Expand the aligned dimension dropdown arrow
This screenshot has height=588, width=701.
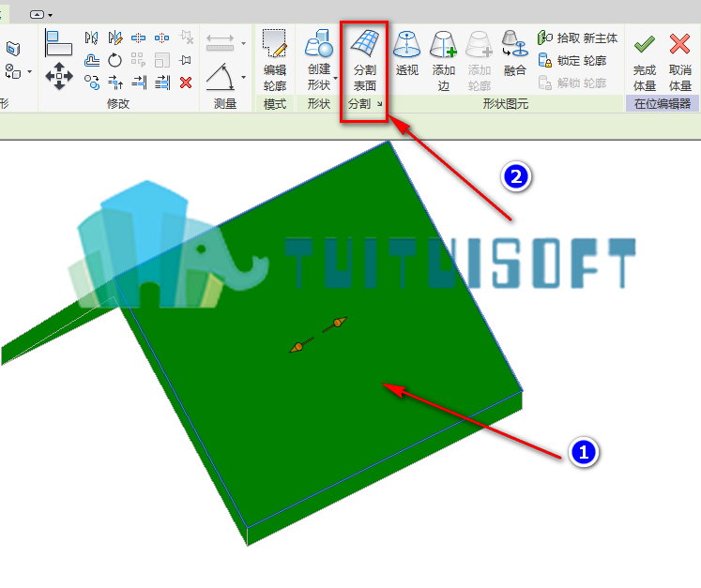tap(244, 43)
